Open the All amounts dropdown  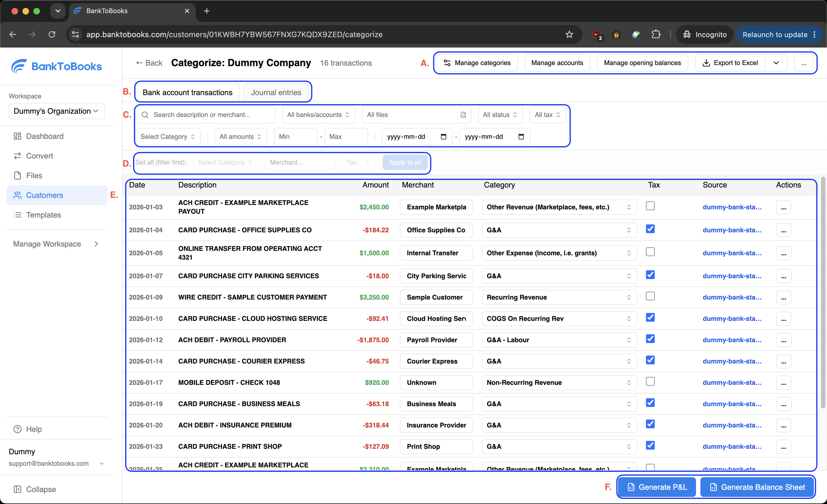coord(240,136)
